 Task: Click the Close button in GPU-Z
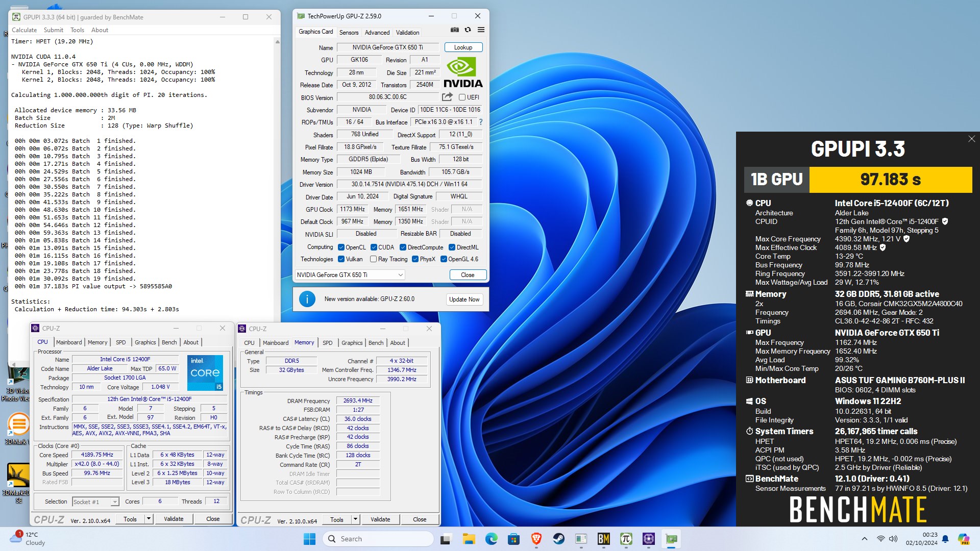(468, 275)
